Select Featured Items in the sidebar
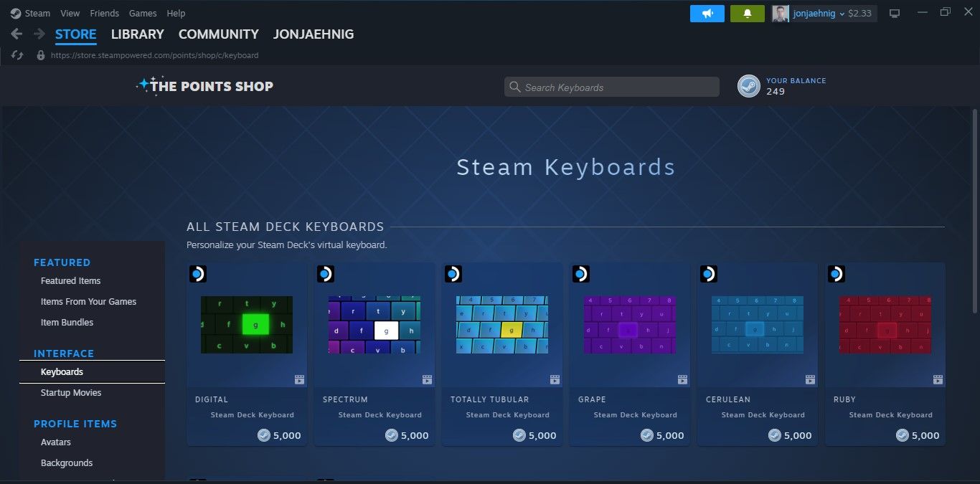980x484 pixels. tap(70, 280)
